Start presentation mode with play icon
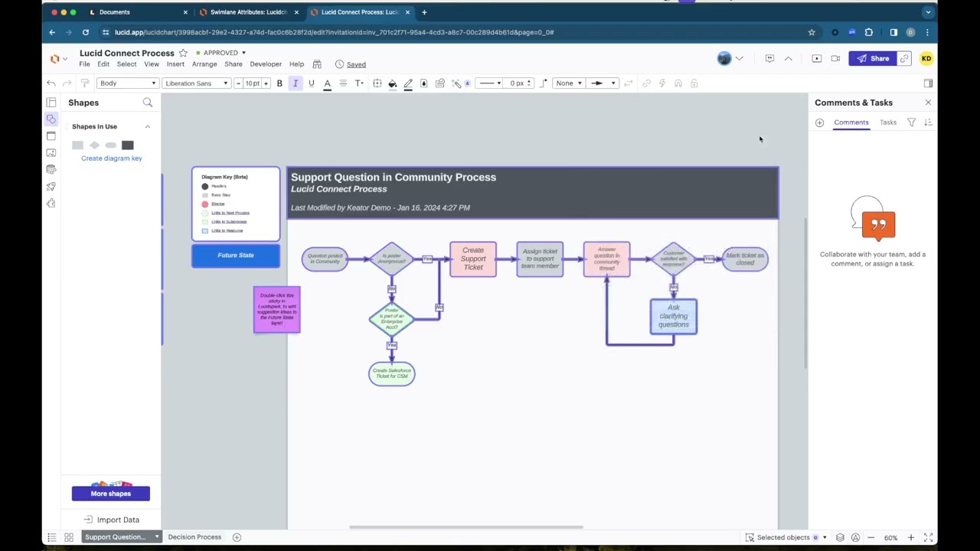This screenshot has width=980, height=551. (x=817, y=59)
